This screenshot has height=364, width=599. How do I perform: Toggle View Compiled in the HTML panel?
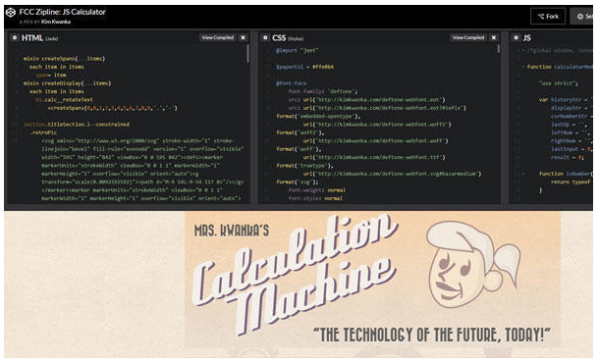tap(217, 37)
